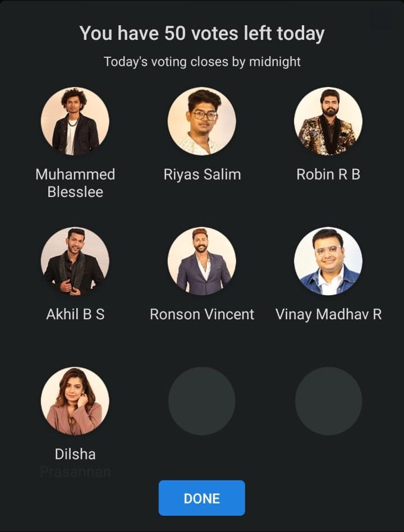This screenshot has width=404, height=532.
Task: Tap Riyas Salim's circular photo
Action: [x=202, y=121]
